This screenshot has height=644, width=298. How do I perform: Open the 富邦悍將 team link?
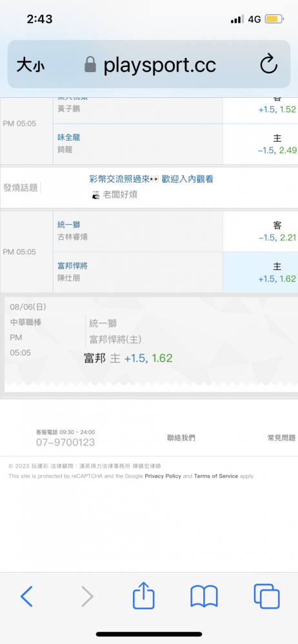tap(72, 266)
